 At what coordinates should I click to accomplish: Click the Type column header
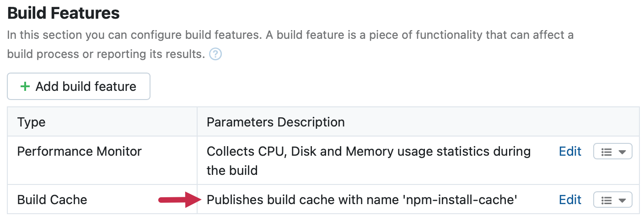31,122
